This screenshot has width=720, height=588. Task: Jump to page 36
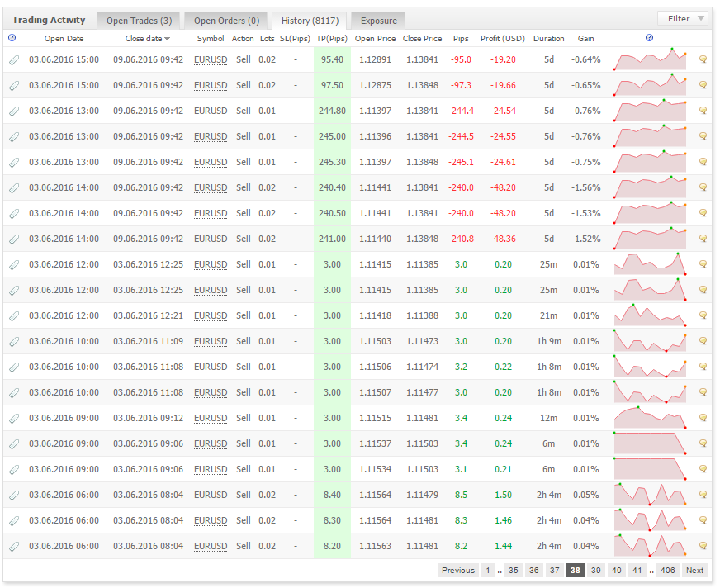[534, 570]
